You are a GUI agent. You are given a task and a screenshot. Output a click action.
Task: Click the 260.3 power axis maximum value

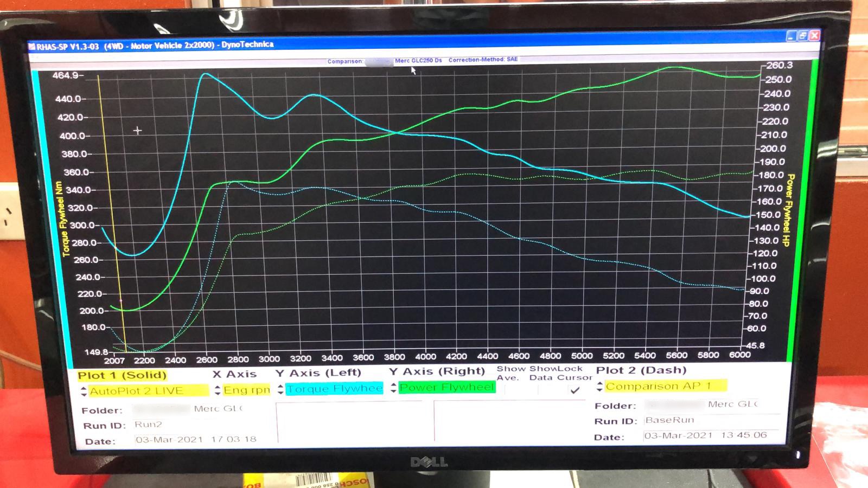pyautogui.click(x=780, y=65)
